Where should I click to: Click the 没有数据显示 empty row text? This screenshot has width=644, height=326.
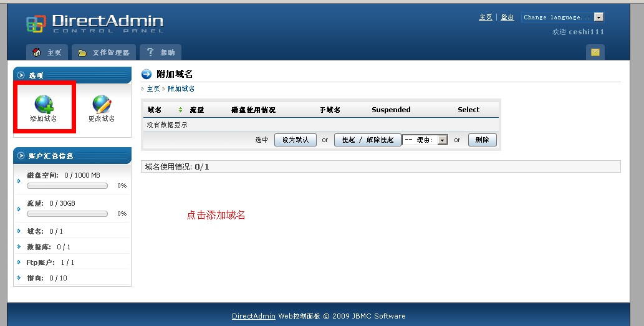point(167,125)
